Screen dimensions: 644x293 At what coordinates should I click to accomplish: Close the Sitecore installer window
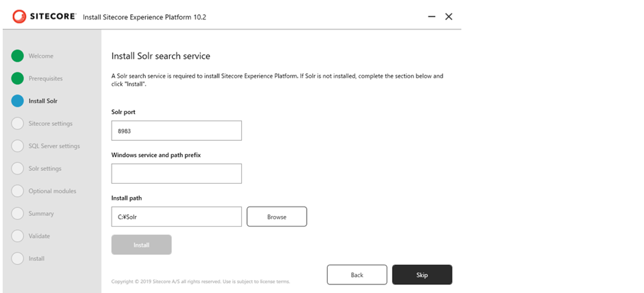coord(449,17)
